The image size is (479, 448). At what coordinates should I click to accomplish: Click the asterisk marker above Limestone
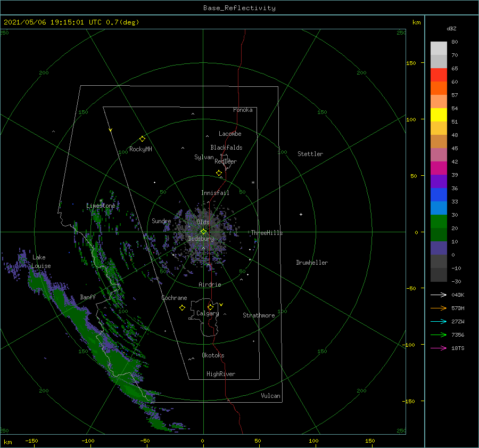101,201
